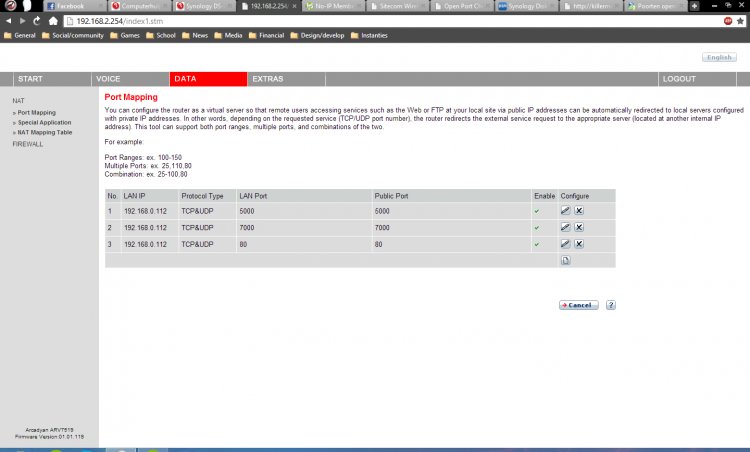Open the NAT Mapping Table link
The height and width of the screenshot is (452, 750).
click(x=44, y=132)
